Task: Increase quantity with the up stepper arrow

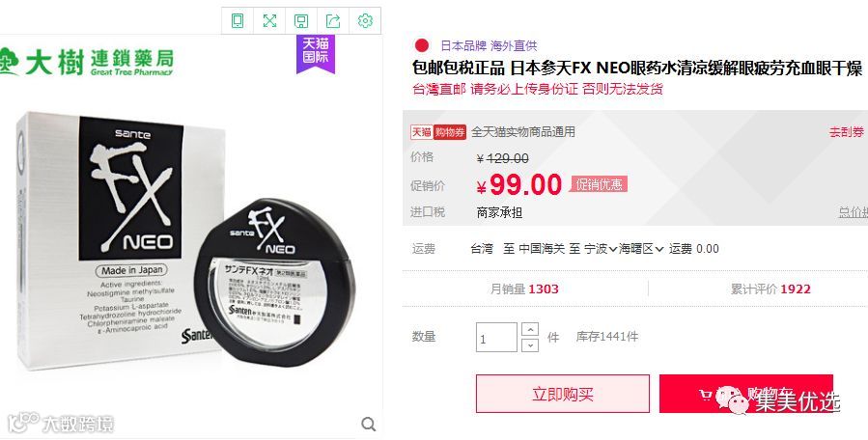Action: (530, 330)
